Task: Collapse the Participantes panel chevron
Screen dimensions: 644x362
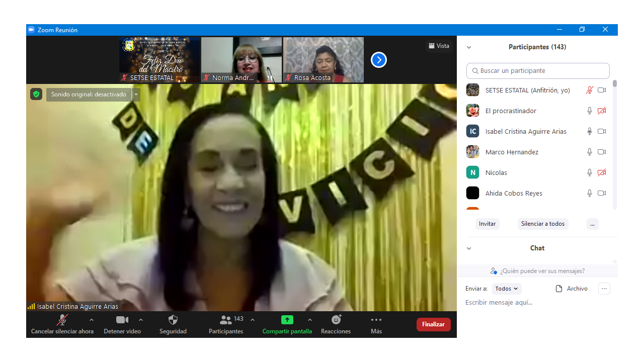Action: 469,47
